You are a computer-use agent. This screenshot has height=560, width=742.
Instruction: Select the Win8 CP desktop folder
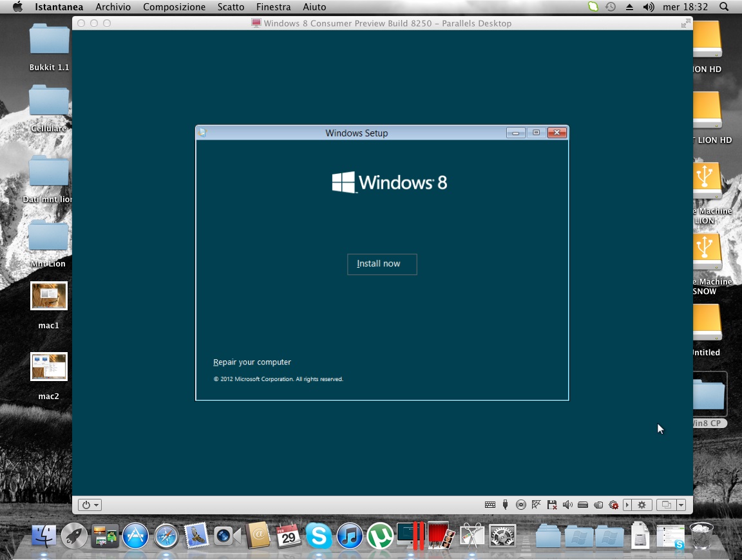click(709, 400)
